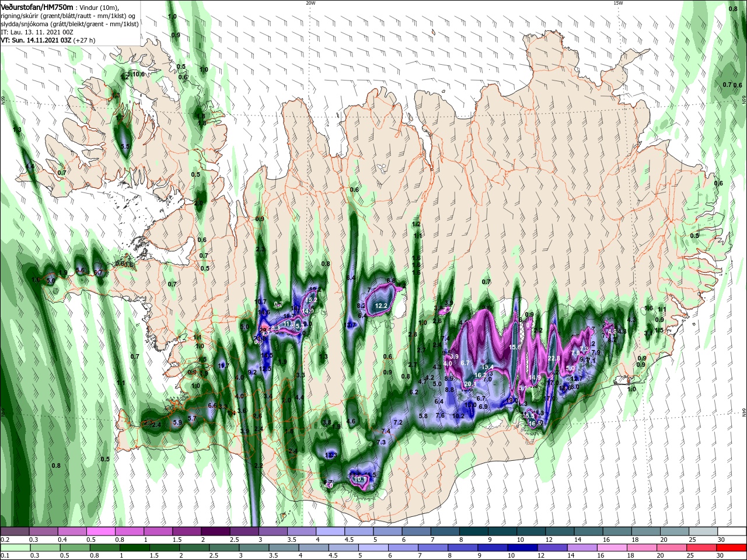Click the 'slydda/snjókoma' legend description line
747x560 pixels.
click(x=70, y=23)
